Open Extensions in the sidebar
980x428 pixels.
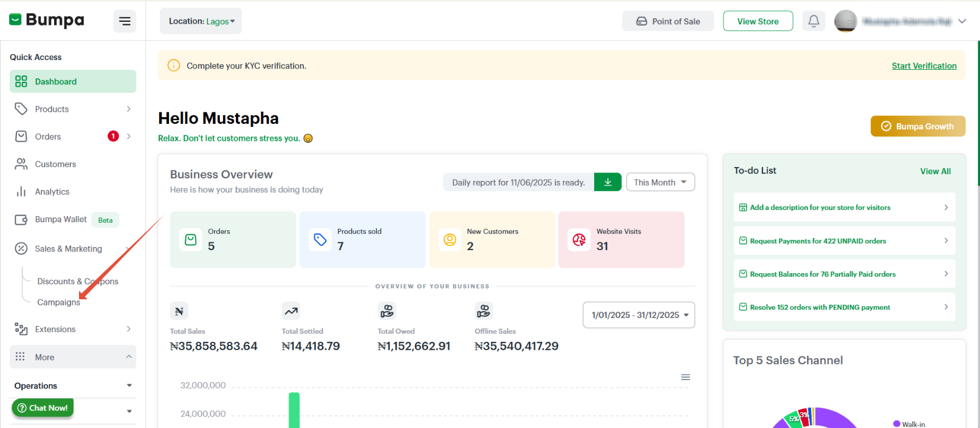tap(55, 329)
